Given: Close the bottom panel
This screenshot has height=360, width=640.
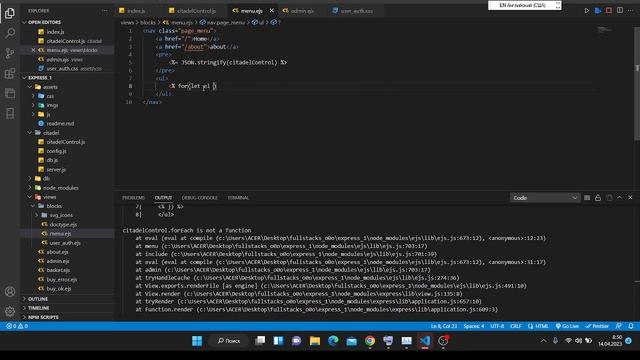Looking at the screenshot, I should click(631, 198).
